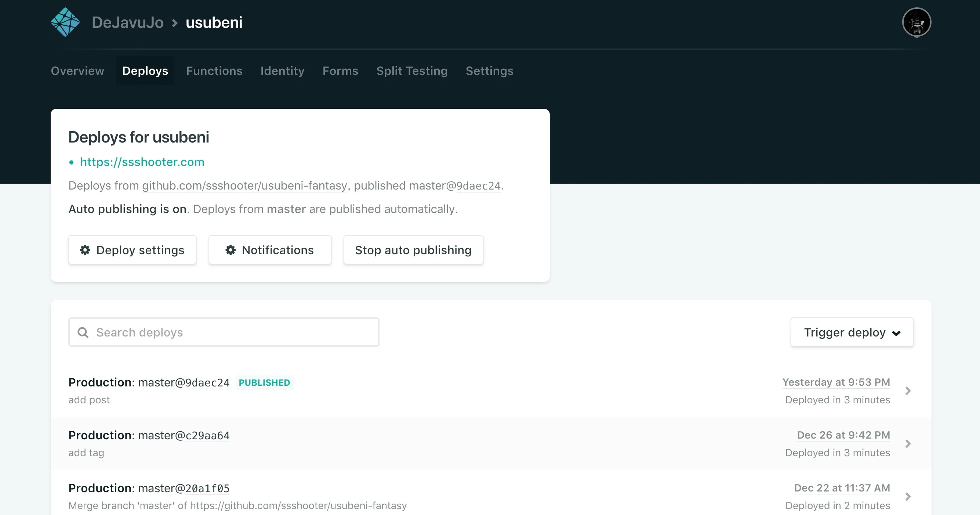Click the Netlify diamond logo
This screenshot has height=515, width=980.
(x=65, y=22)
